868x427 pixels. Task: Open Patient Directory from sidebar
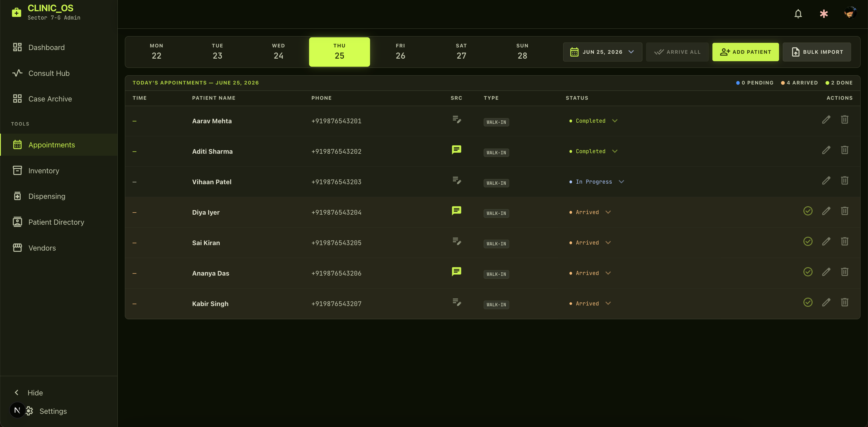click(59, 222)
